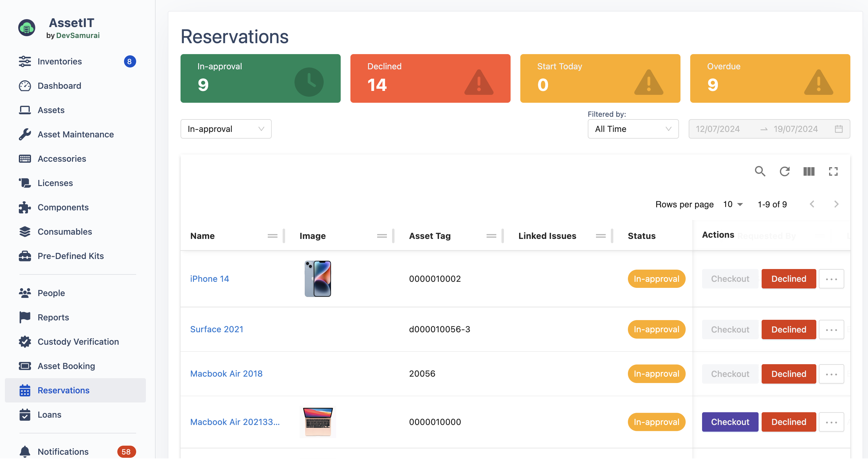Open Custody Verification from sidebar
The width and height of the screenshot is (868, 459).
pos(78,341)
